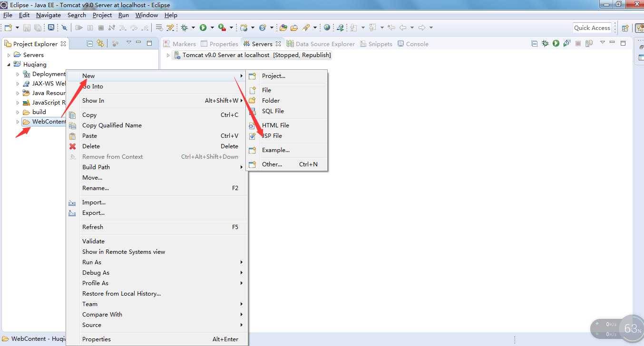Open the Run dropdown arrow in toolbar
Viewport: 644px width, 346px height.
212,28
